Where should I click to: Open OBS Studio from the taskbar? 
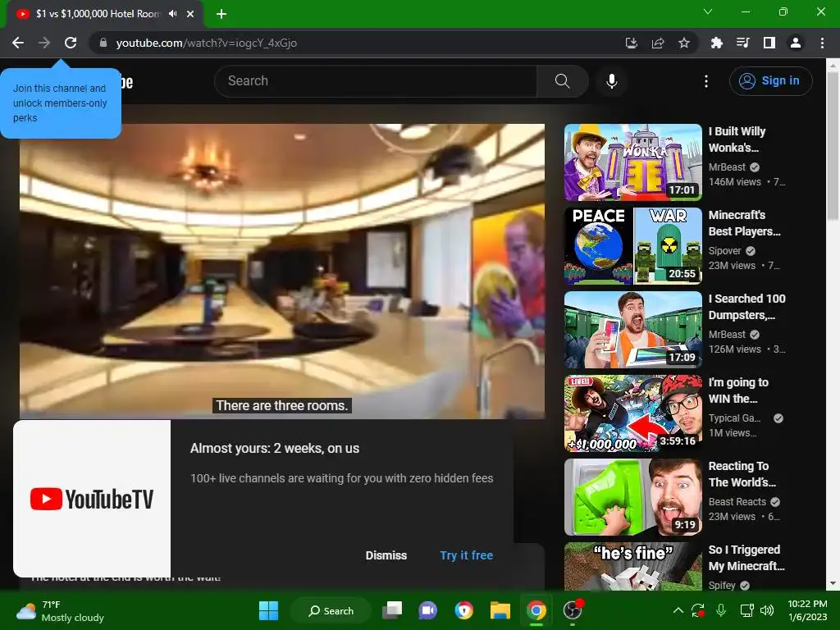point(572,610)
